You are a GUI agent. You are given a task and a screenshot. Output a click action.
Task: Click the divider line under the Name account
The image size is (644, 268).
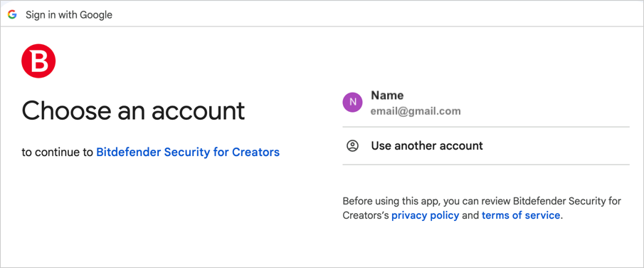click(486, 127)
